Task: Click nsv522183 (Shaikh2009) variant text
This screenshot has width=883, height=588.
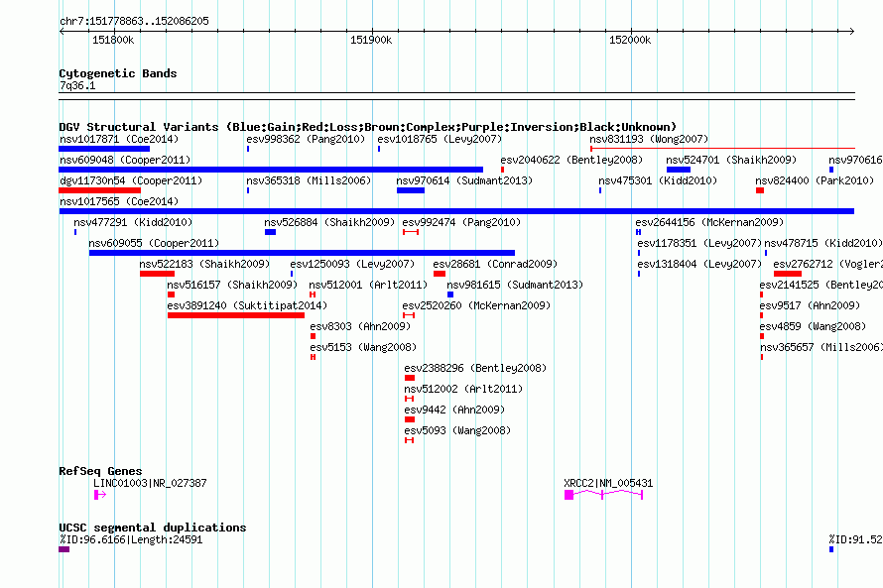Action: [x=204, y=264]
